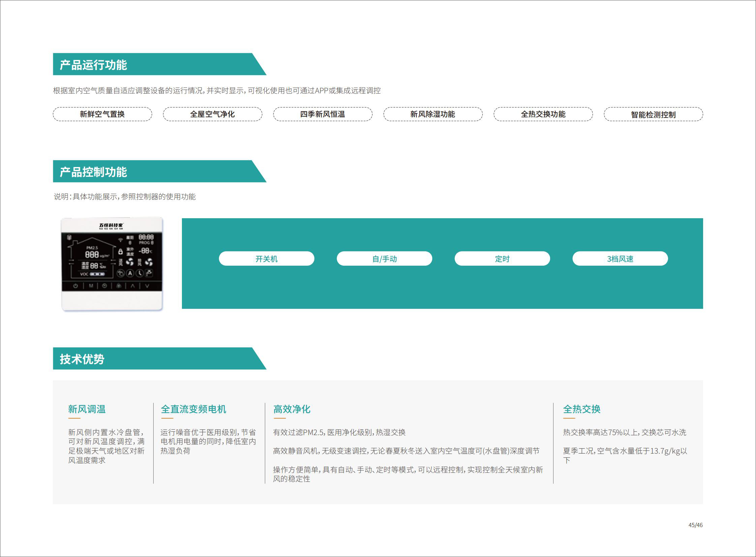Select the 全热交换功能 feature tag
This screenshot has width=756, height=557.
pos(543,114)
